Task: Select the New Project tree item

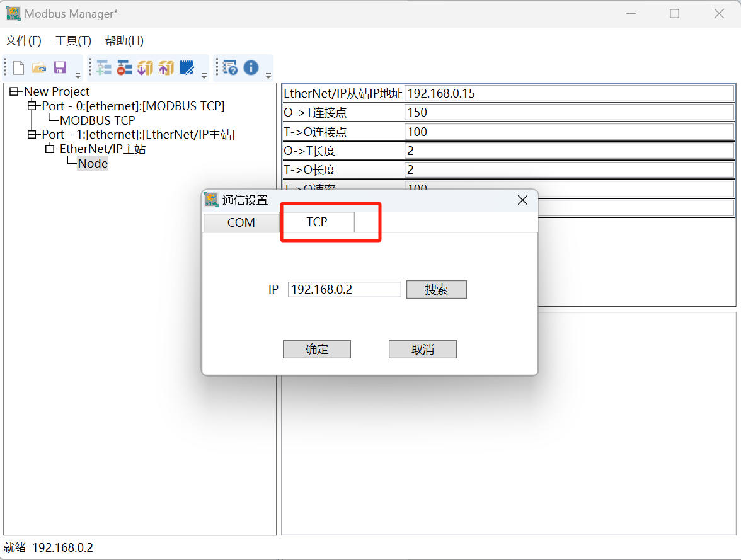Action: 57,91
